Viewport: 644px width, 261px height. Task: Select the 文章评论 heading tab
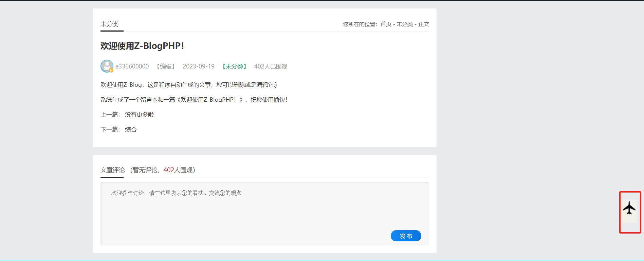point(113,170)
